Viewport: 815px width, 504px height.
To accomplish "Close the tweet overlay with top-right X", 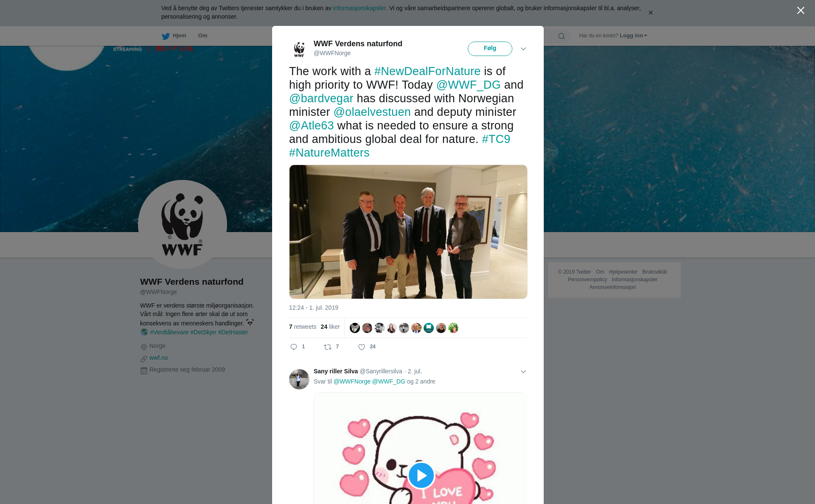I will tap(801, 11).
